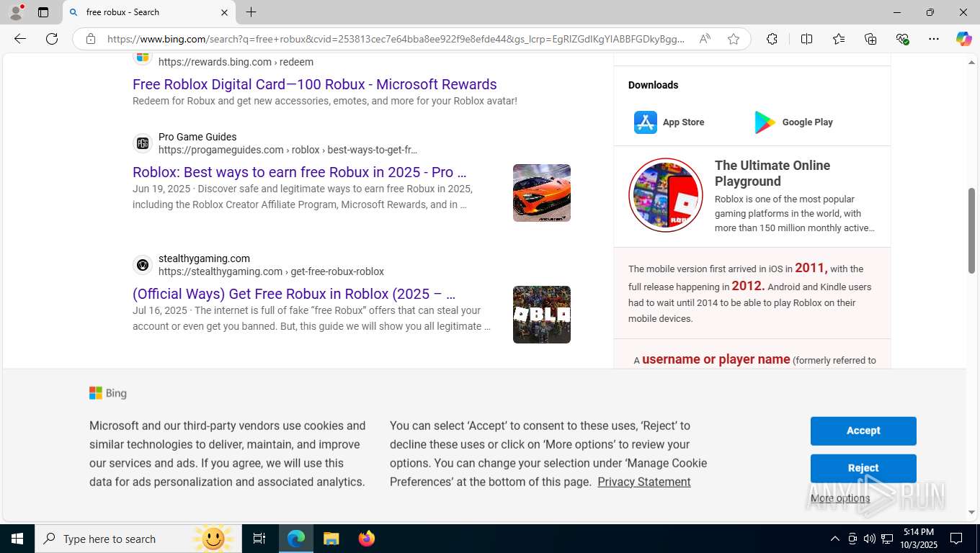Open The Ultimate Online Playground heading
The height and width of the screenshot is (553, 980).
[x=772, y=174]
